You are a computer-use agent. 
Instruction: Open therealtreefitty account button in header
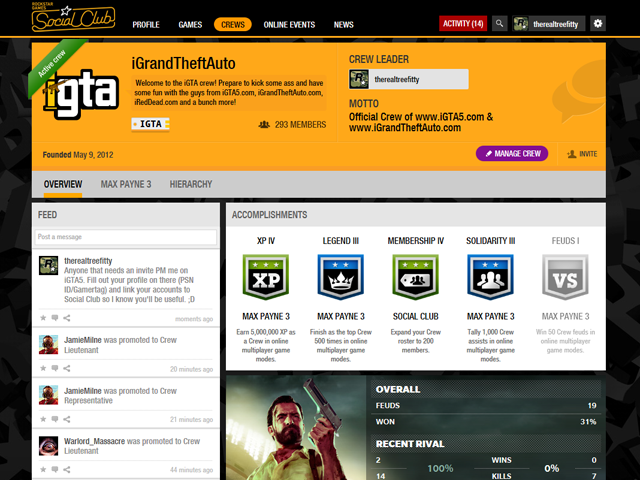[549, 24]
